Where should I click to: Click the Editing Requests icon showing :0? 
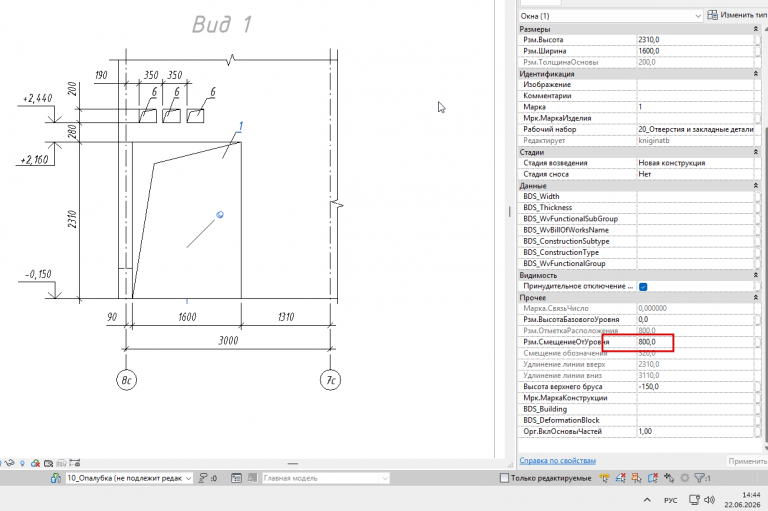tap(207, 478)
